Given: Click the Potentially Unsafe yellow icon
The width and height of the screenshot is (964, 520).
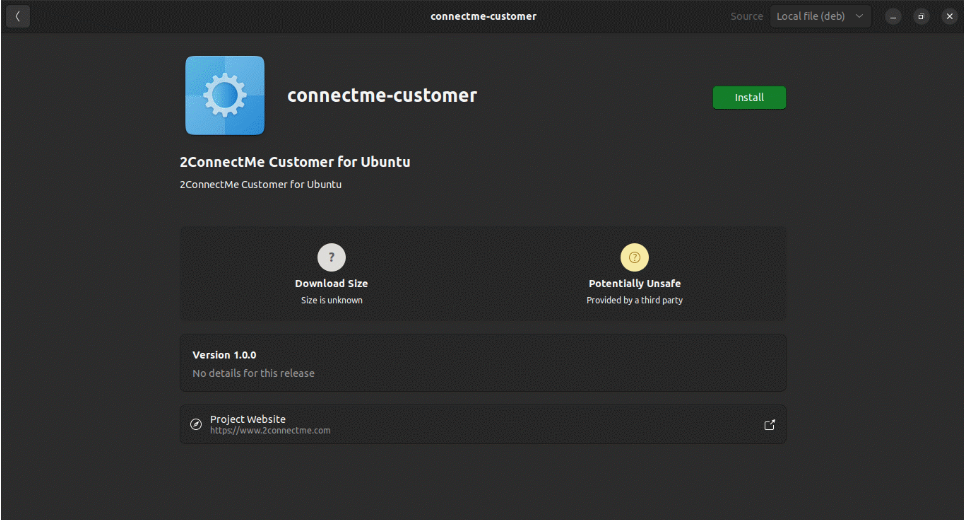Looking at the screenshot, I should (634, 258).
